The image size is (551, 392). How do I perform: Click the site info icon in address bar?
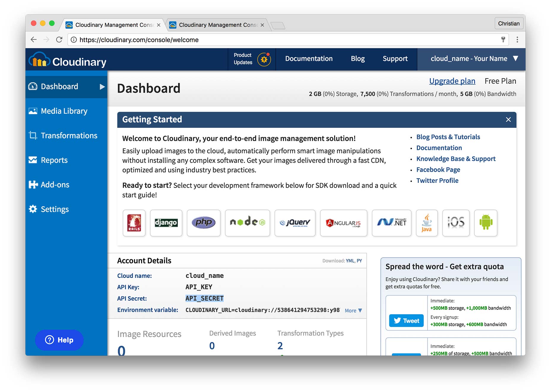pos(74,39)
